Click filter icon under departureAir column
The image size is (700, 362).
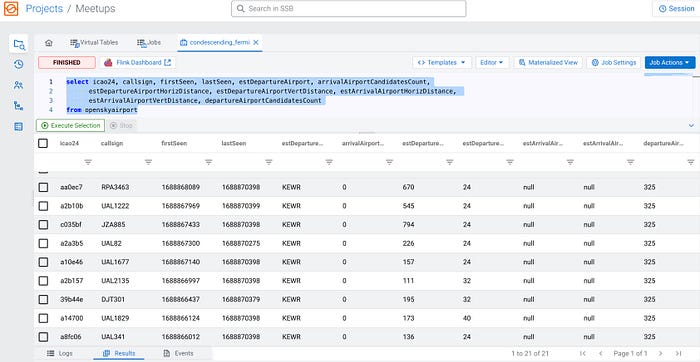tap(691, 162)
